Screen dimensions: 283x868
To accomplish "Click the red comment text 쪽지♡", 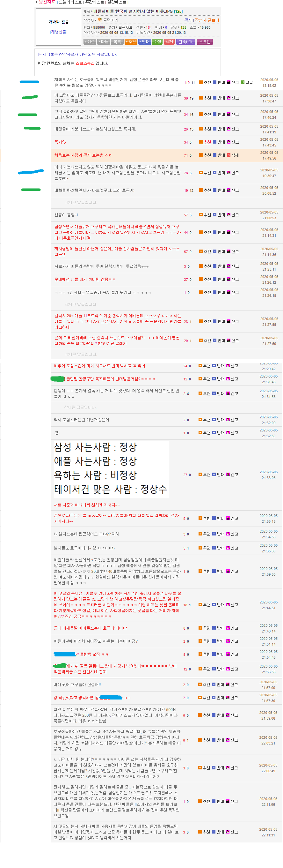I will point(60,142).
